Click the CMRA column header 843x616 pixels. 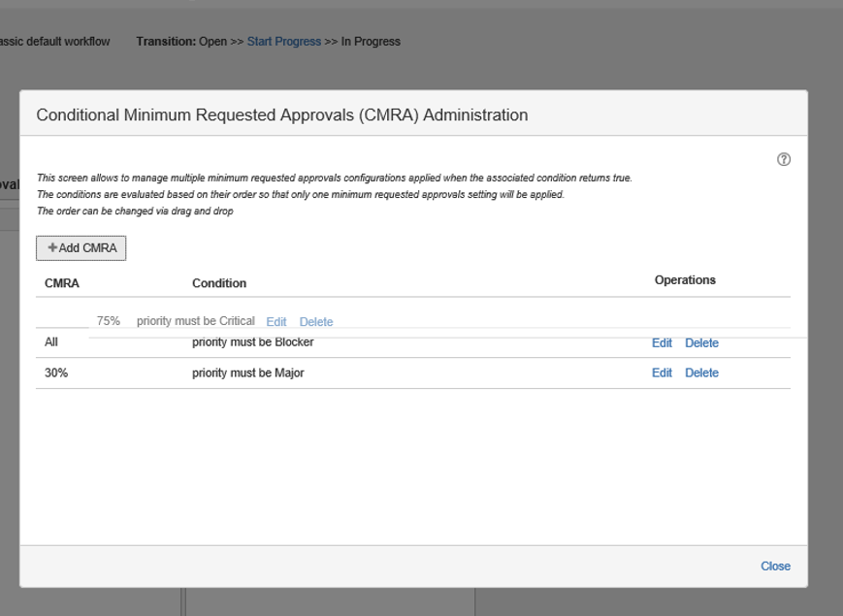(x=62, y=283)
